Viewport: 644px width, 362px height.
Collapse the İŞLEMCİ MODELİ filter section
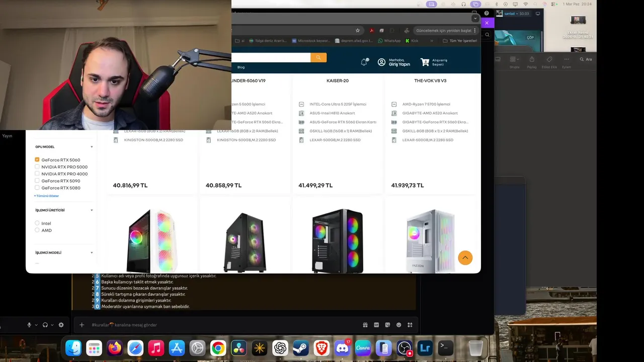click(92, 253)
